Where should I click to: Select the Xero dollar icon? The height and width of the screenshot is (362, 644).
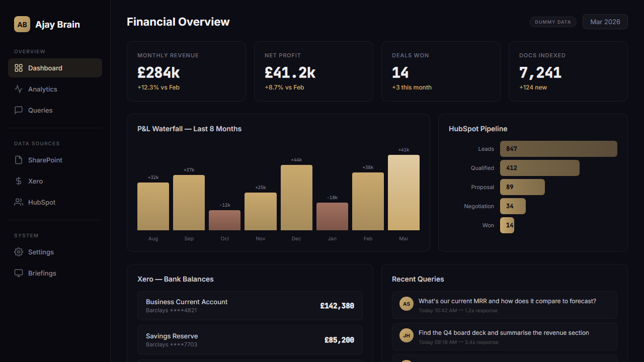click(19, 181)
